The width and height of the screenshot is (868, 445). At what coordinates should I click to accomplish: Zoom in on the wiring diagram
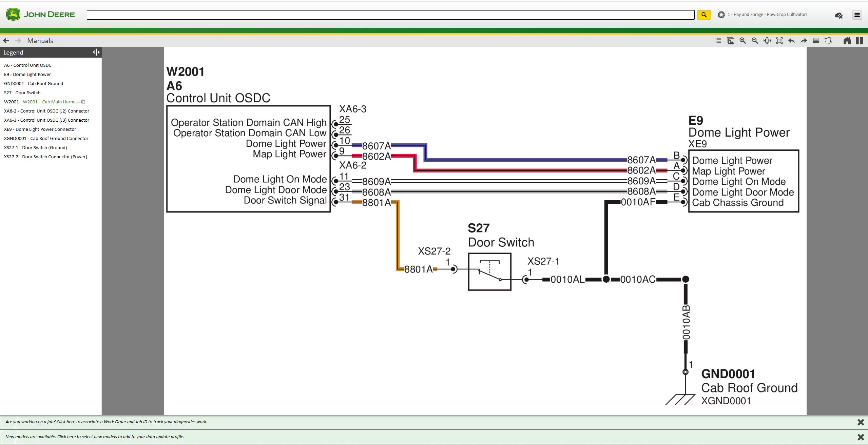(742, 40)
